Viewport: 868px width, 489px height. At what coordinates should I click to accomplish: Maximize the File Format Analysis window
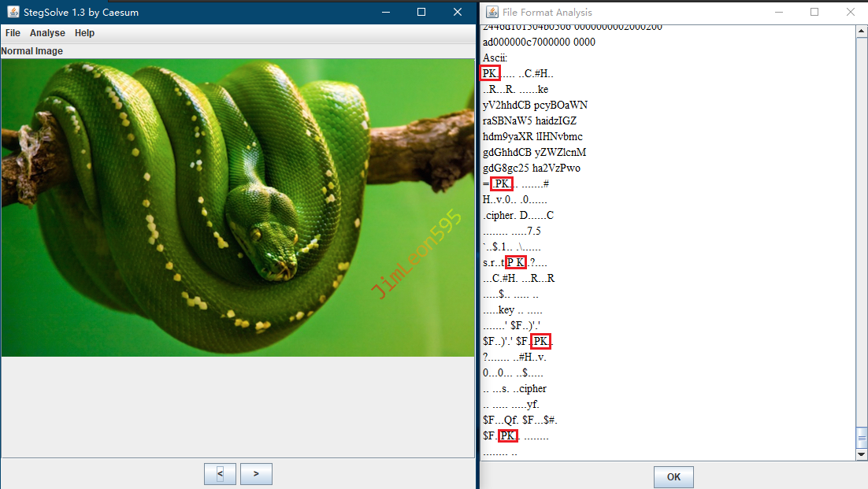[x=814, y=12]
